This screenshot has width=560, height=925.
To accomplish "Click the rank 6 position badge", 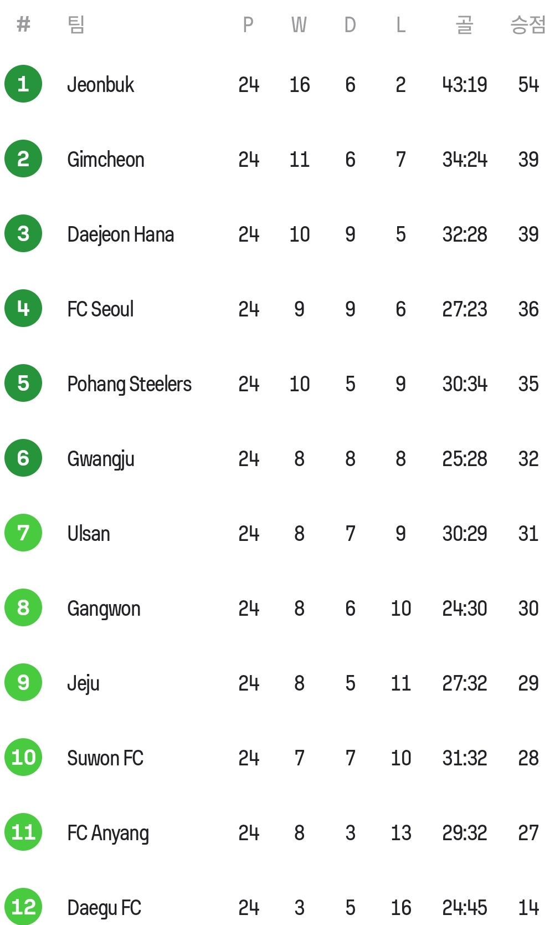I will (x=23, y=458).
